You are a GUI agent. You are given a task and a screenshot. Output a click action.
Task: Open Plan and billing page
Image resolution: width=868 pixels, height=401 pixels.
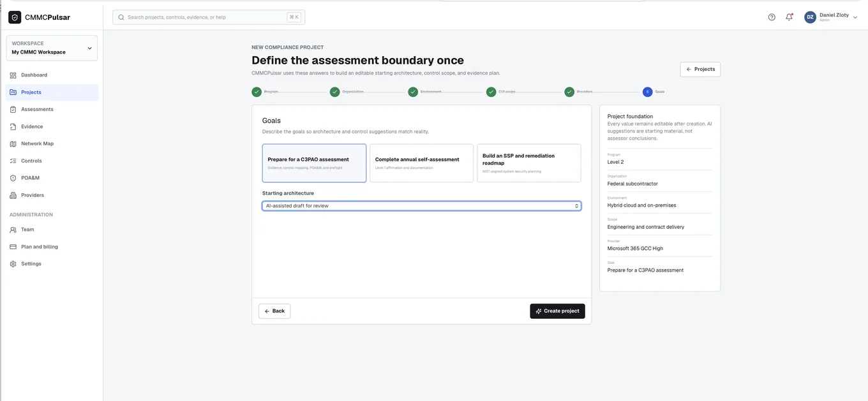click(52, 247)
